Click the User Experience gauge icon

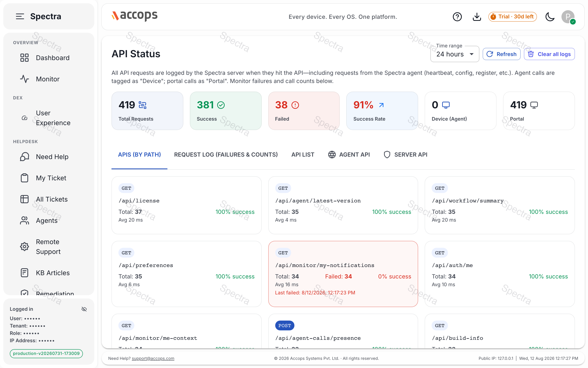(24, 118)
